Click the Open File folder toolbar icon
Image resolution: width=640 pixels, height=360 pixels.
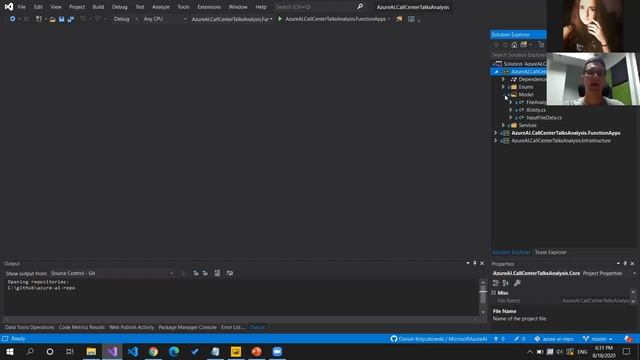tap(52, 19)
